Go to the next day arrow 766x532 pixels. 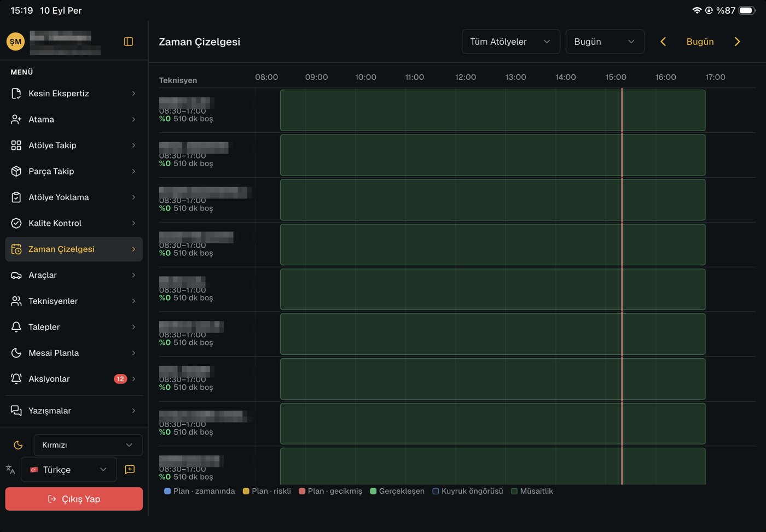[737, 42]
